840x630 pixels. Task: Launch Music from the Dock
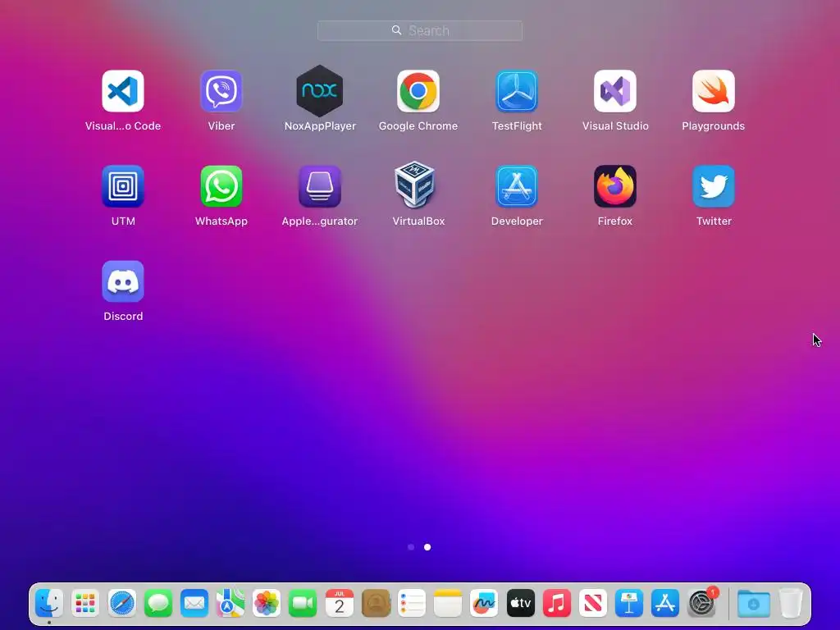pyautogui.click(x=557, y=603)
